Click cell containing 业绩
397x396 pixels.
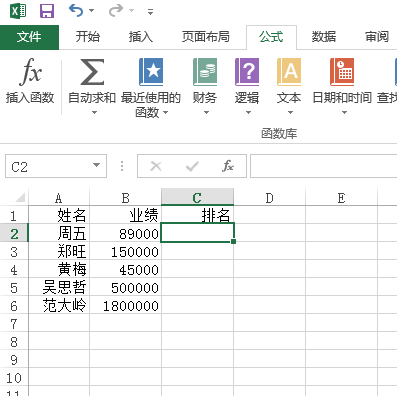click(x=125, y=215)
